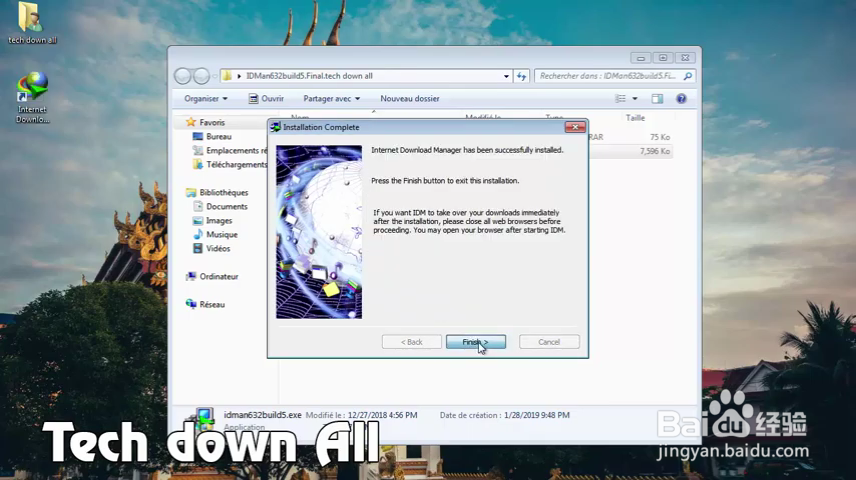
Task: Select Bureau in the navigation pane
Action: click(212, 137)
